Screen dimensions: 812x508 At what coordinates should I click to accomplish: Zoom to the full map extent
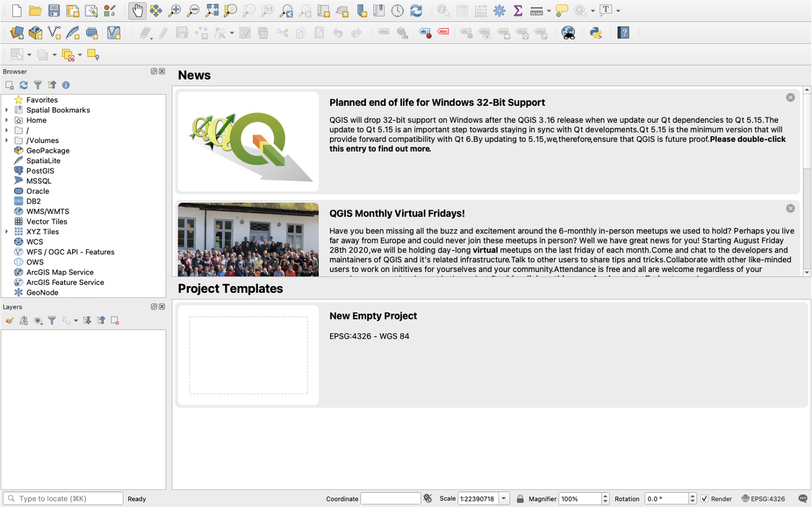(213, 10)
